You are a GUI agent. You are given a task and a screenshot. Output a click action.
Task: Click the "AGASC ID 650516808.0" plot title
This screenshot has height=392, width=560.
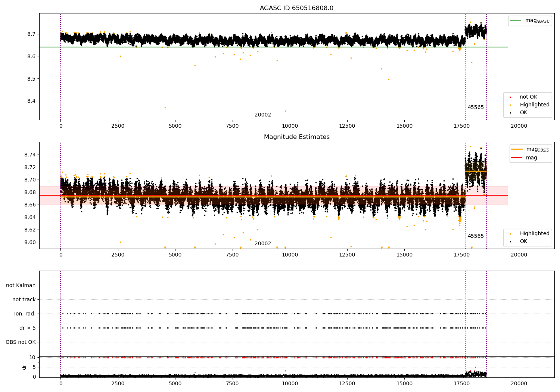tap(296, 8)
